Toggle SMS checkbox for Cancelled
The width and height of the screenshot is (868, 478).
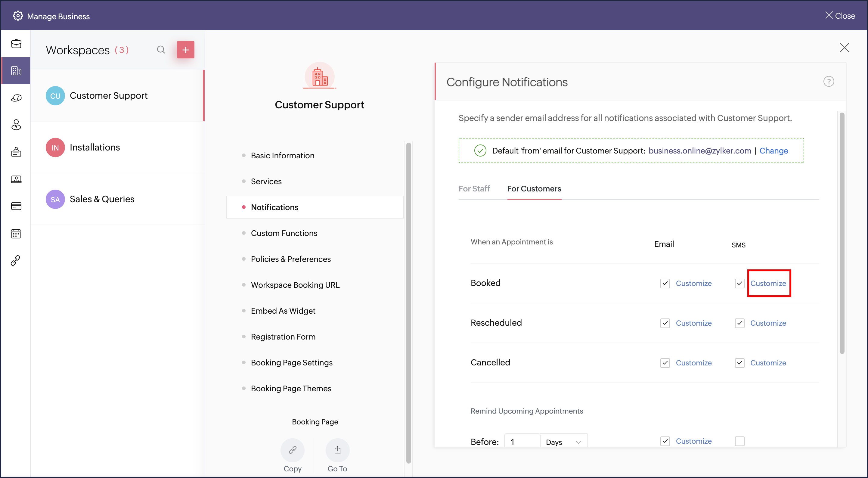(x=739, y=363)
